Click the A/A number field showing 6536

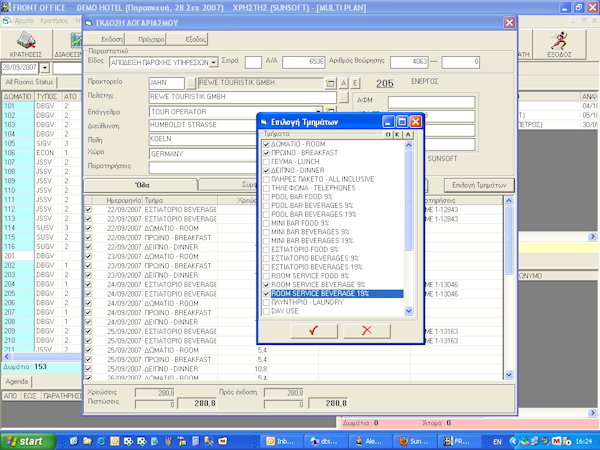(303, 62)
